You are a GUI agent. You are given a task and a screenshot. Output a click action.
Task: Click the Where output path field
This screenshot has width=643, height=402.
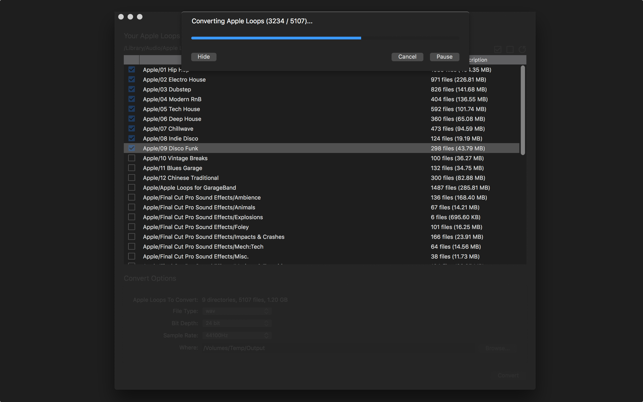click(x=338, y=348)
